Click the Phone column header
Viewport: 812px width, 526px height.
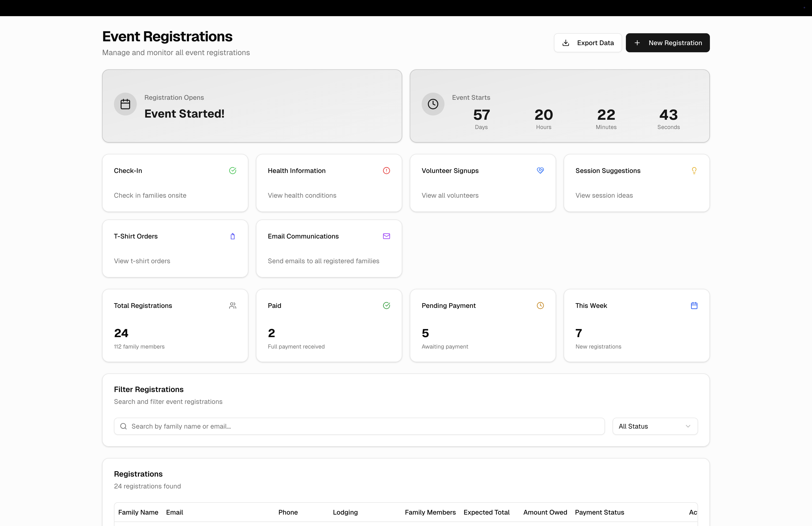288,512
